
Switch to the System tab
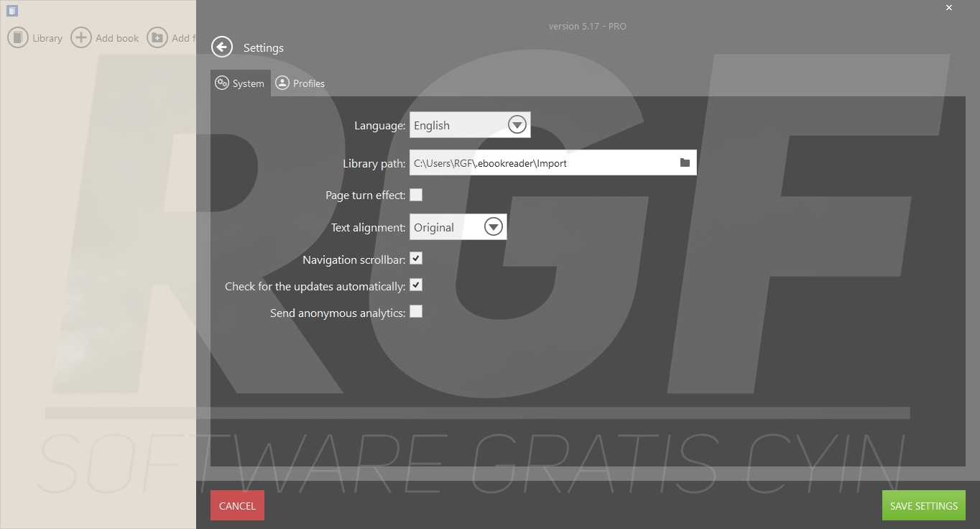tap(241, 83)
